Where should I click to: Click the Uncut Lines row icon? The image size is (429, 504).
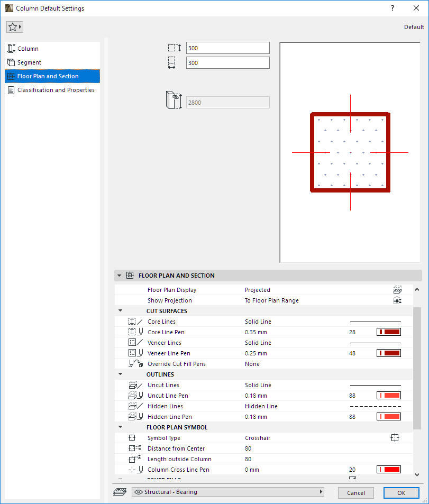(135, 385)
